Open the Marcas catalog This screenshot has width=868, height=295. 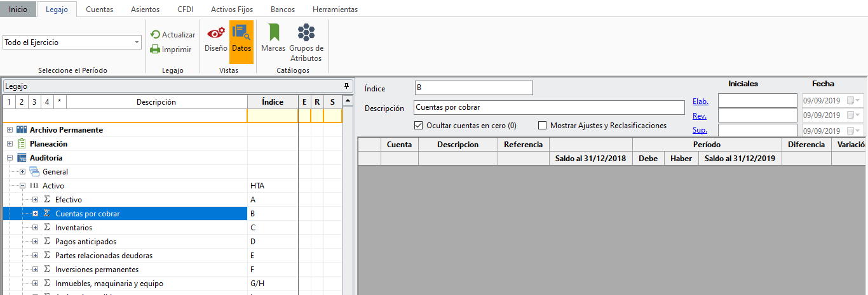(x=273, y=39)
